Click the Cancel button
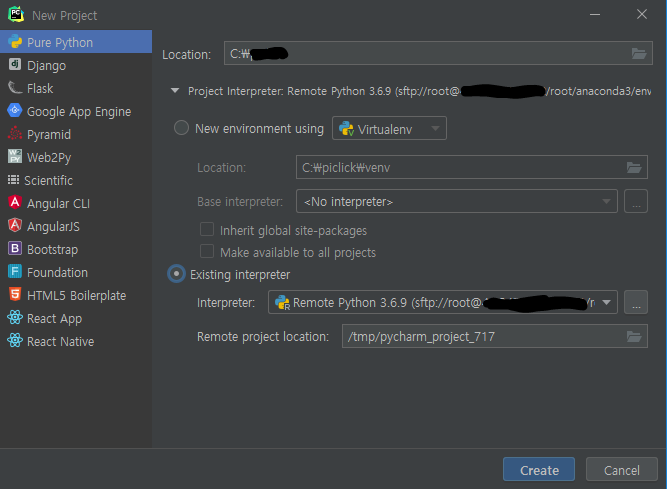Viewport: 667px width, 489px height. coord(621,469)
